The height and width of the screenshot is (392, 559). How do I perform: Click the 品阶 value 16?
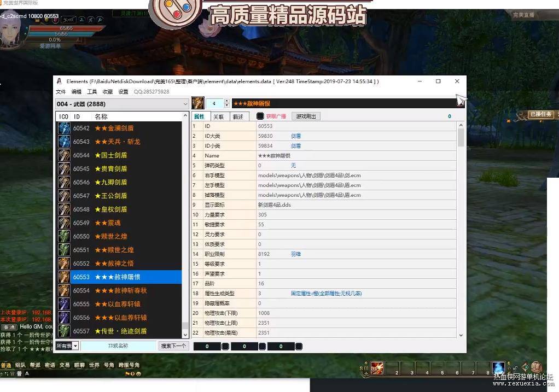[x=261, y=284]
